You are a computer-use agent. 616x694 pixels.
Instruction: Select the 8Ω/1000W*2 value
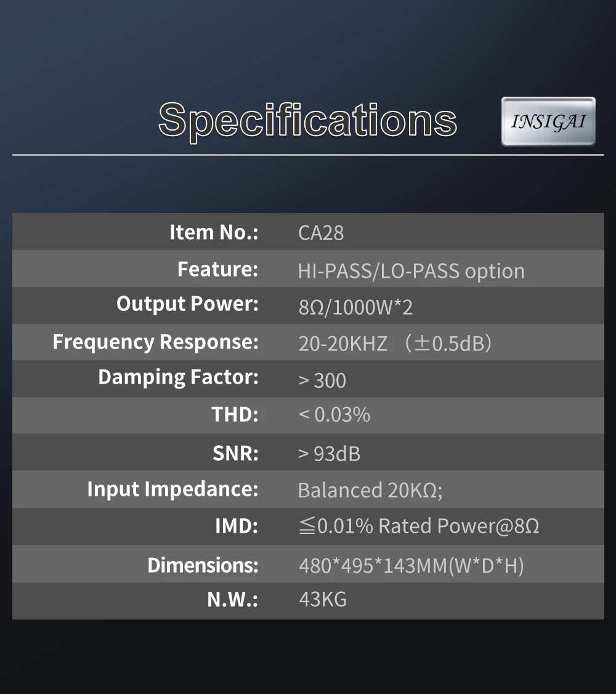[x=355, y=307]
